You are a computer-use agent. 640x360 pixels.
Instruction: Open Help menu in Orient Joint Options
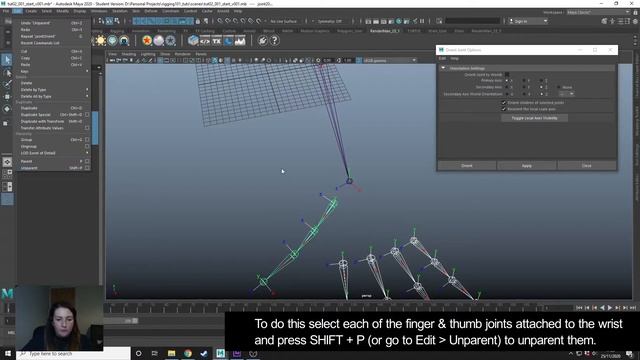454,58
